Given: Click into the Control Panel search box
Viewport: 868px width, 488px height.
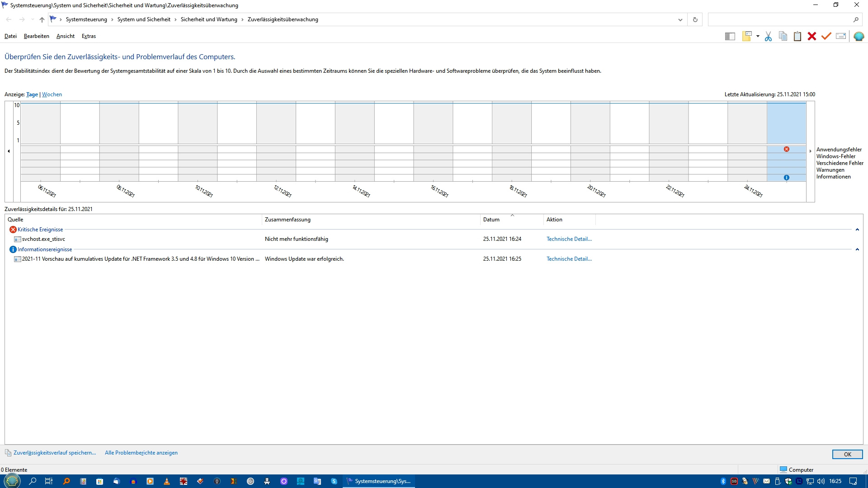Looking at the screenshot, I should pyautogui.click(x=784, y=19).
